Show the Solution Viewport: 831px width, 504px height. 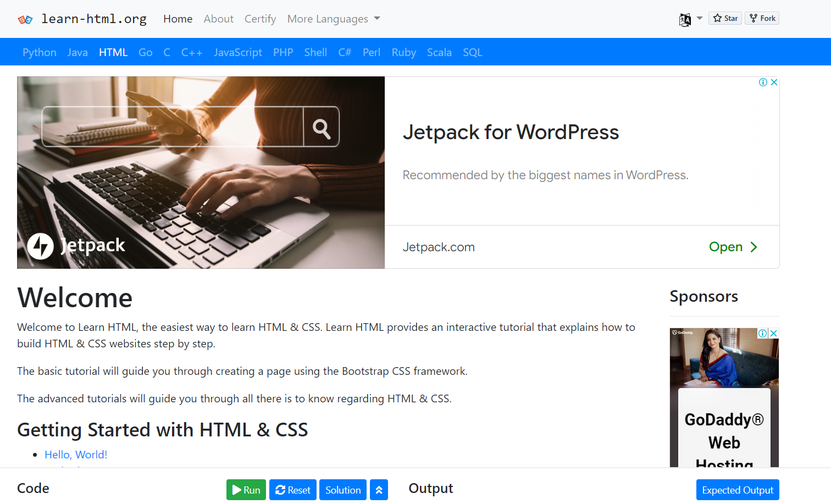pyautogui.click(x=343, y=490)
